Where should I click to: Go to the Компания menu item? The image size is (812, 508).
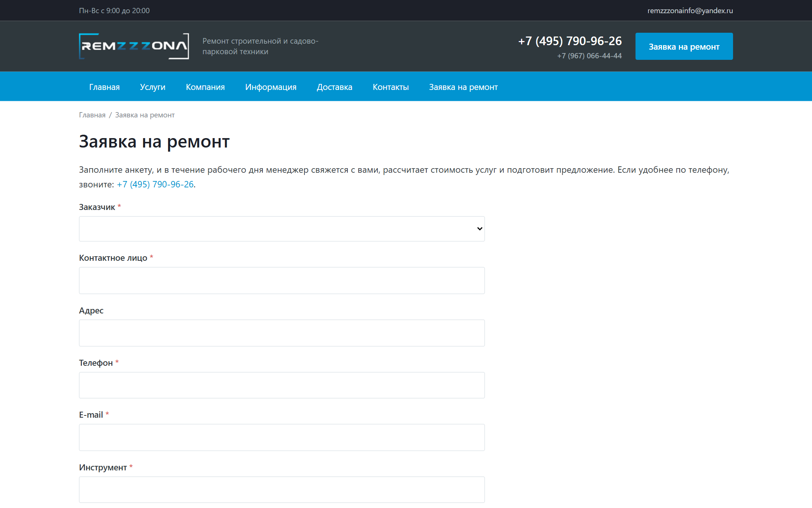click(x=205, y=87)
